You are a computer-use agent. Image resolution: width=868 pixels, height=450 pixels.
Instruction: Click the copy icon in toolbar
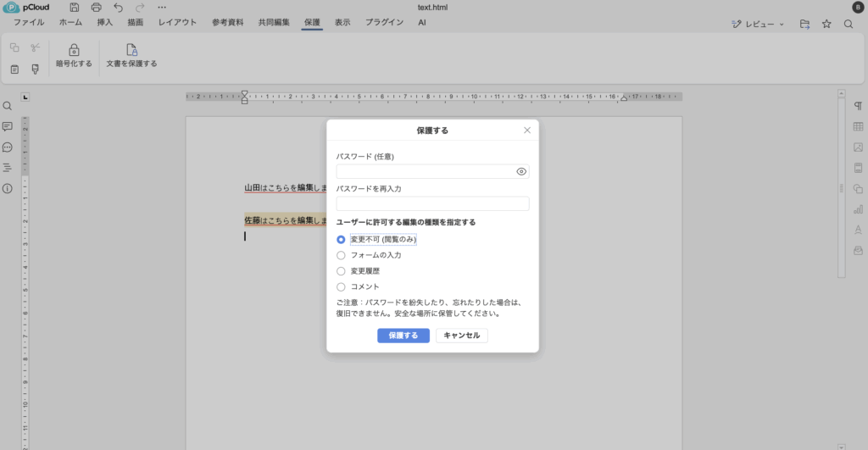point(14,47)
